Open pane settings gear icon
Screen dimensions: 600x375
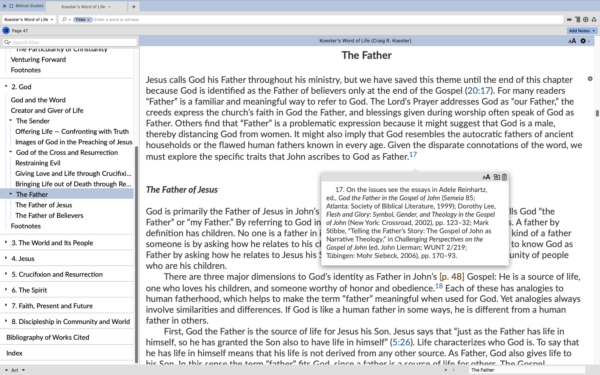[583, 41]
